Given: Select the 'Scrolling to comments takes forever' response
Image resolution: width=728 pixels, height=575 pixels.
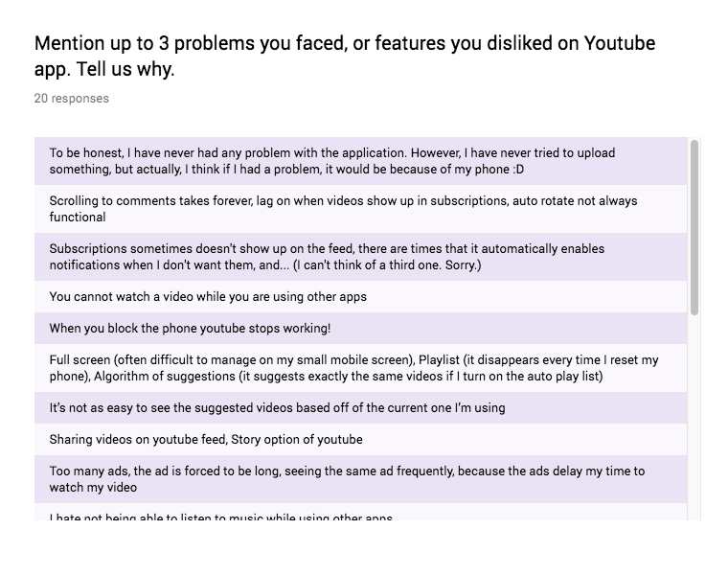Looking at the screenshot, I should click(x=360, y=209).
